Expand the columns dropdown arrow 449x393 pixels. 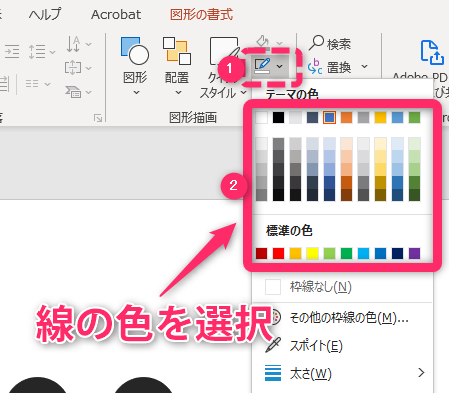tap(48, 84)
